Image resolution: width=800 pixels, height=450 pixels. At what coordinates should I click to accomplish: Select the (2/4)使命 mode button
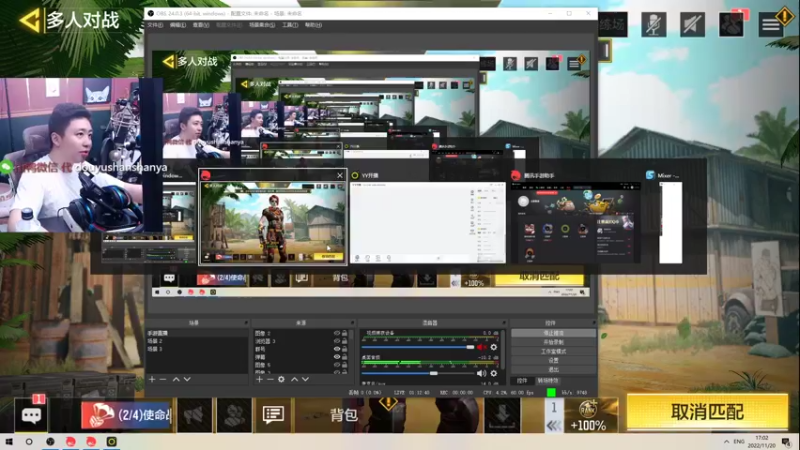[126, 415]
